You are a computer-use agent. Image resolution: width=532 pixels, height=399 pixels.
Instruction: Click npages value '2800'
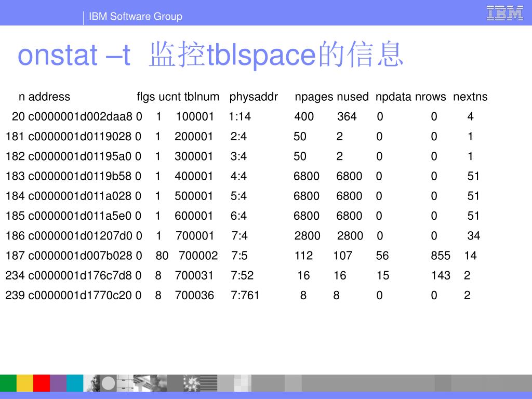point(308,236)
